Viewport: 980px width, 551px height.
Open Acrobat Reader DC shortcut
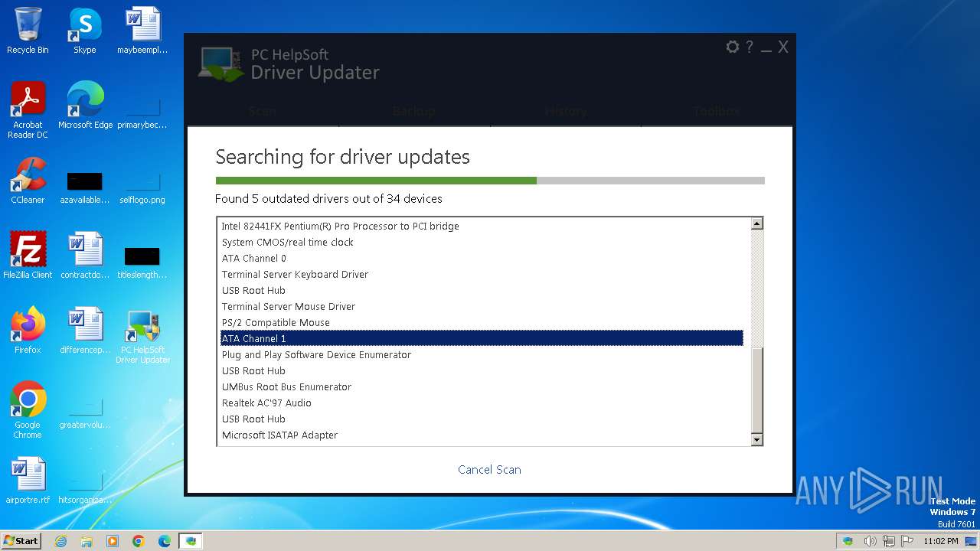[28, 110]
